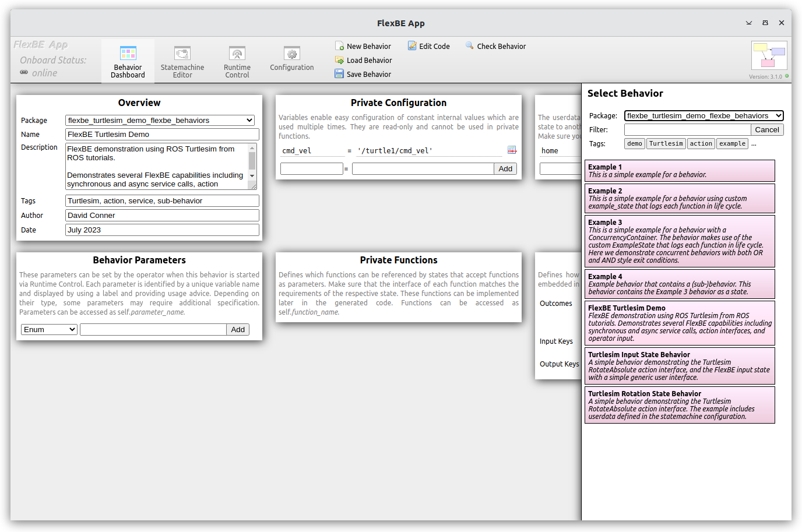Viewport: 802px width, 532px height.
Task: Click the Check Behavior magnifier icon
Action: 470,46
